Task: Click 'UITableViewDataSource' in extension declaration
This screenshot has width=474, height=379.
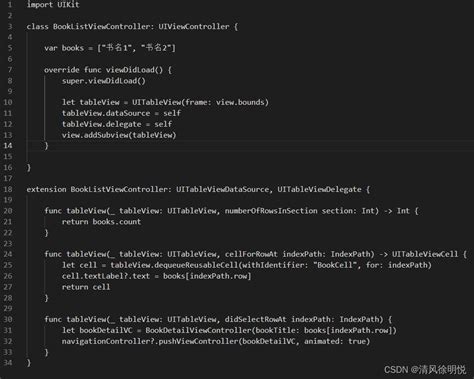Action: point(222,189)
